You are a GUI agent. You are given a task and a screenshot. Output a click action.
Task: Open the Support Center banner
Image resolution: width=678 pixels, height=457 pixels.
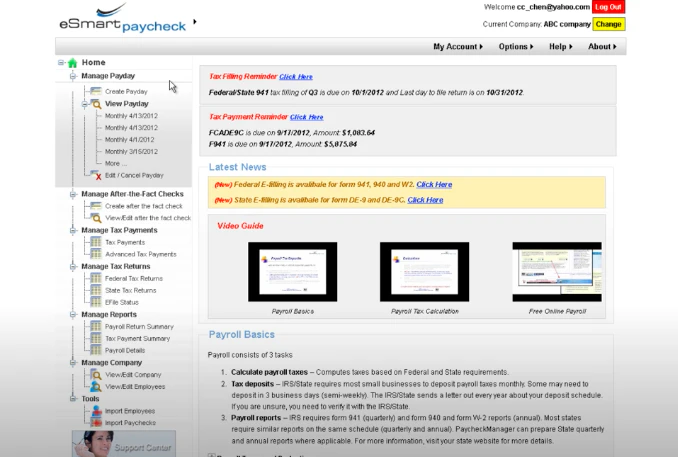click(124, 444)
